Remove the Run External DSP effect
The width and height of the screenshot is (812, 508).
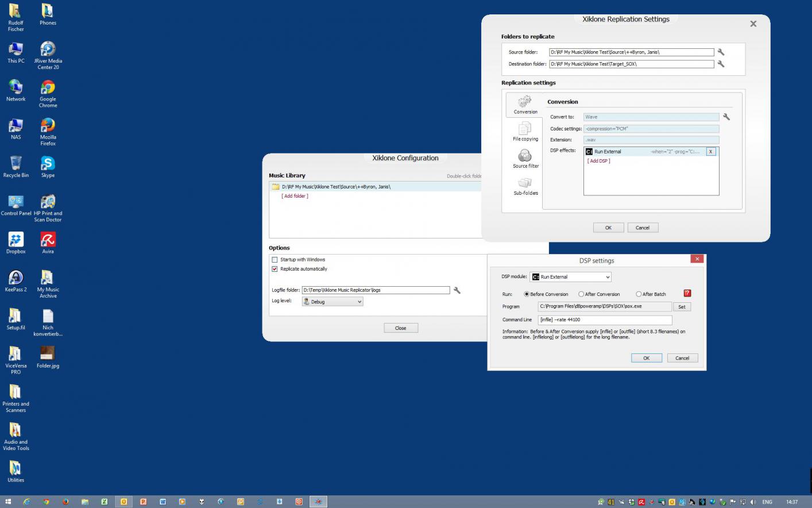tap(710, 152)
